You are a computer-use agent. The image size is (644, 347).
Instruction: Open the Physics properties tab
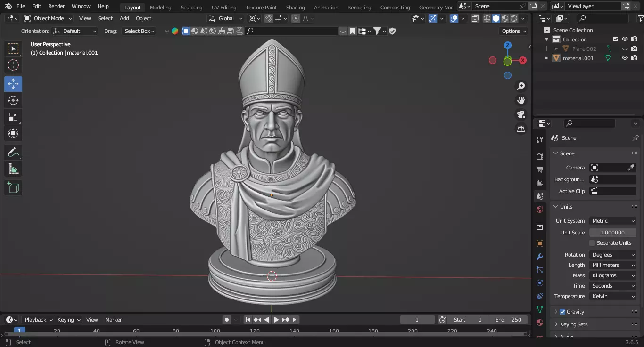click(x=540, y=283)
